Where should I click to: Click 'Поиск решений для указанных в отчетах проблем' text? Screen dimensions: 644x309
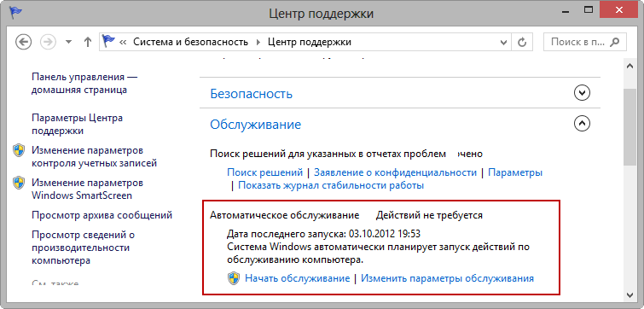pos(328,154)
